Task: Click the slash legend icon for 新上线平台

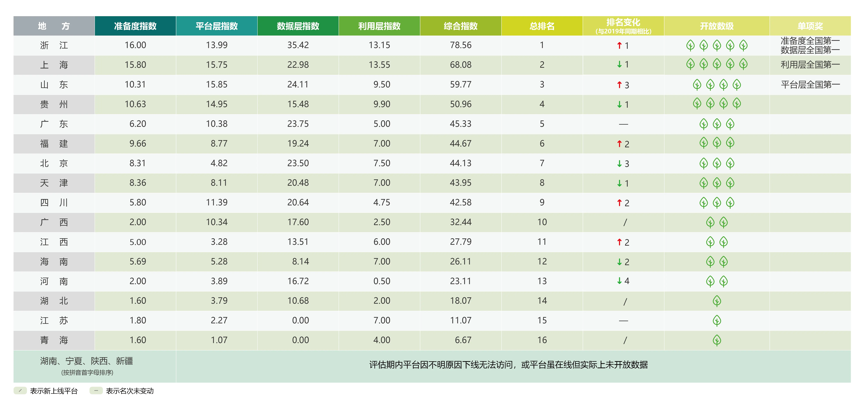Action: tap(20, 391)
